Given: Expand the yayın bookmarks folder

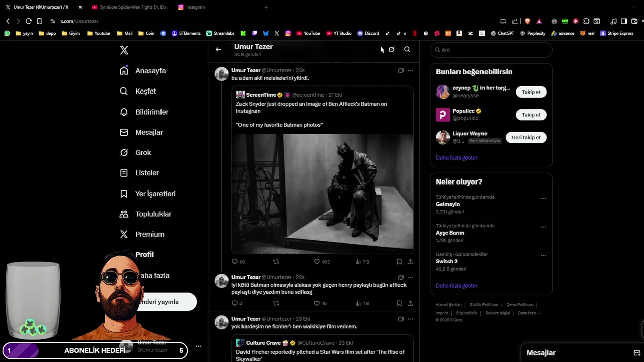Looking at the screenshot, I should [x=24, y=33].
